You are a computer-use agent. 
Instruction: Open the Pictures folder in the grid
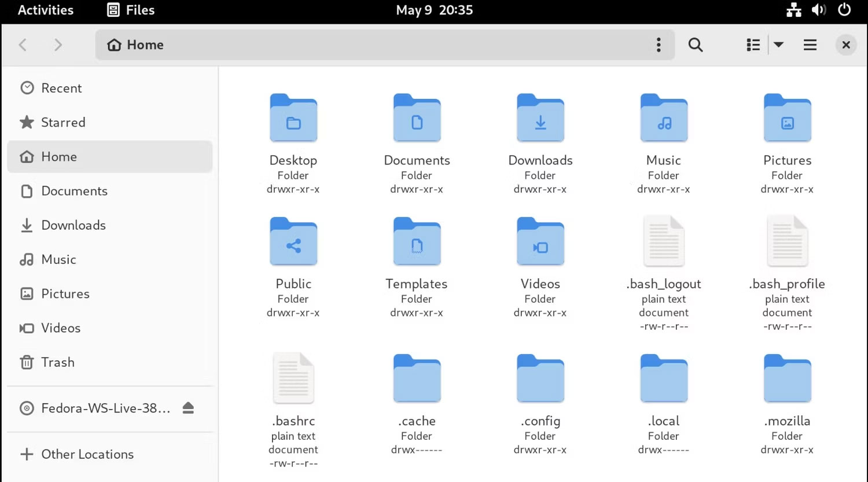click(x=787, y=117)
